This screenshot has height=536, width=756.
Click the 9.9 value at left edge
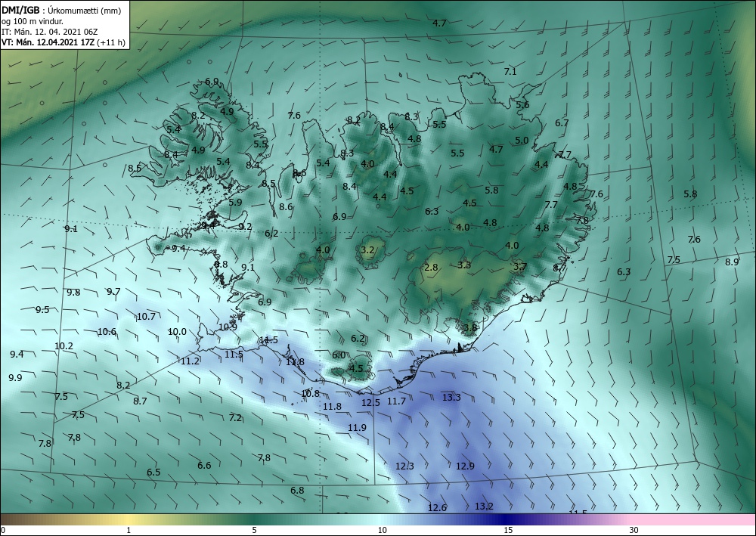coord(15,377)
